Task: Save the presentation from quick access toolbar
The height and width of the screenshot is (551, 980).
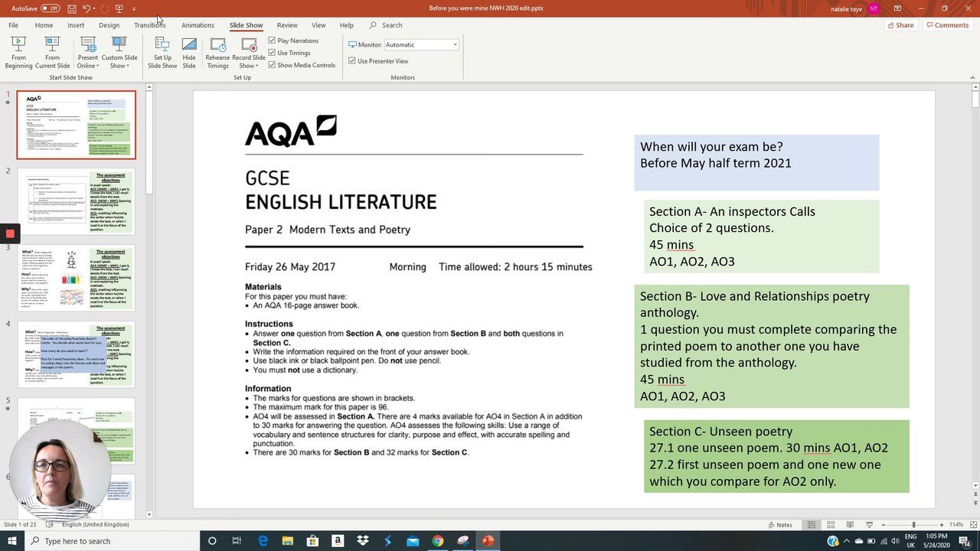Action: pos(71,8)
